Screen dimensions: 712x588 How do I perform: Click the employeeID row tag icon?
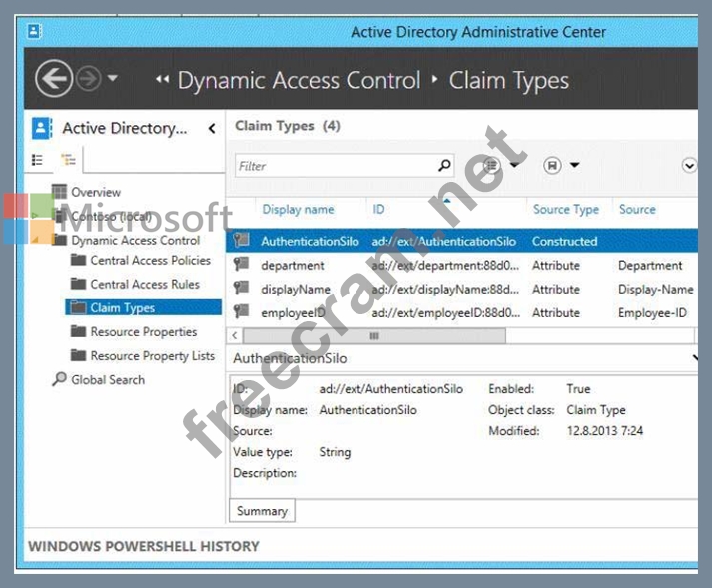pyautogui.click(x=241, y=311)
